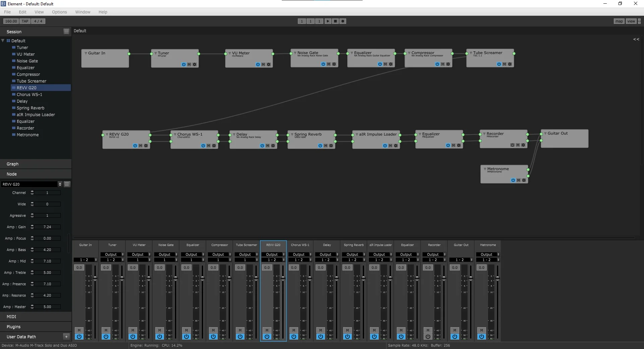Click the Delay channel volume fader
This screenshot has height=349, width=644.
[336, 279]
